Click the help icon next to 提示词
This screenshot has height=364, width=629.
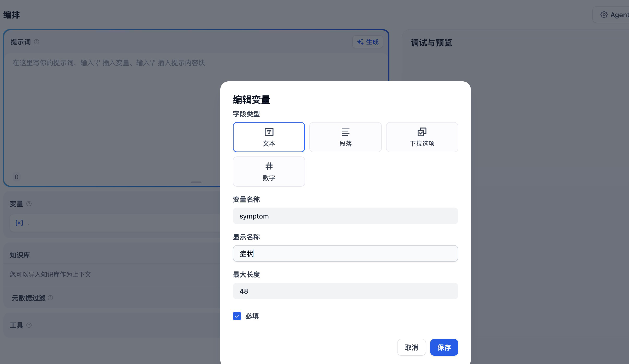37,42
